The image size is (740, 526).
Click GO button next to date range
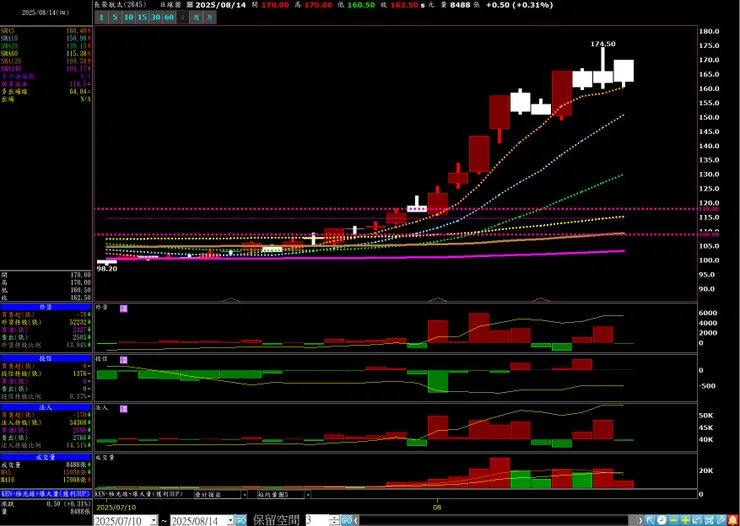click(241, 520)
